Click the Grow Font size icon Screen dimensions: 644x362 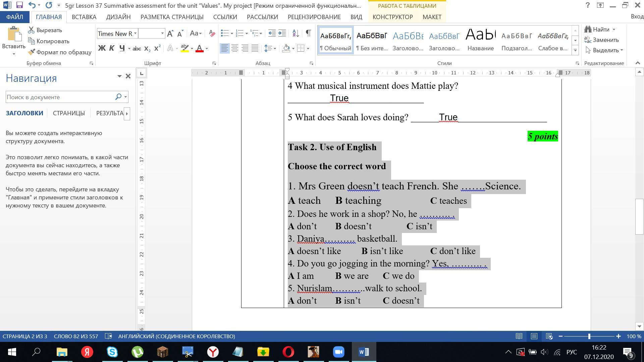(x=170, y=33)
